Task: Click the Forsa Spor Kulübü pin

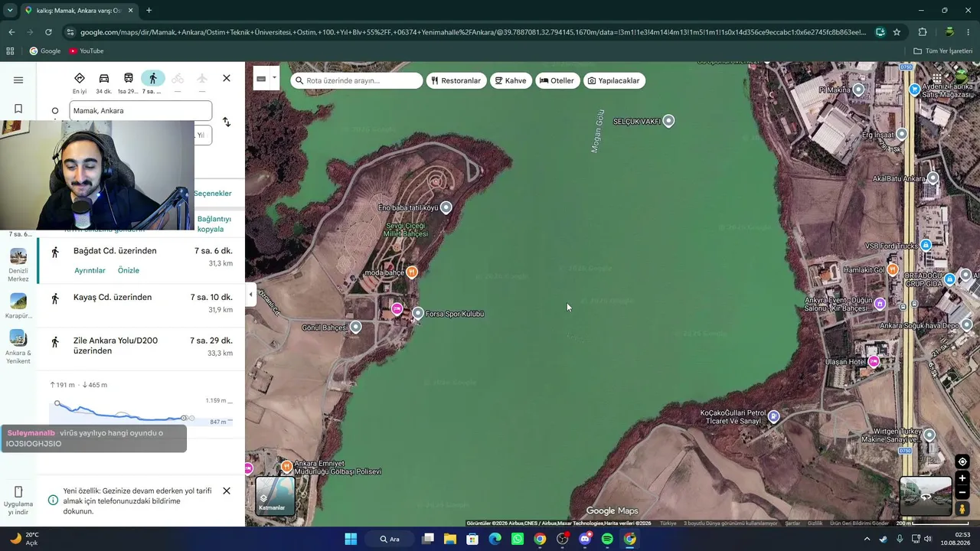Action: pyautogui.click(x=418, y=313)
